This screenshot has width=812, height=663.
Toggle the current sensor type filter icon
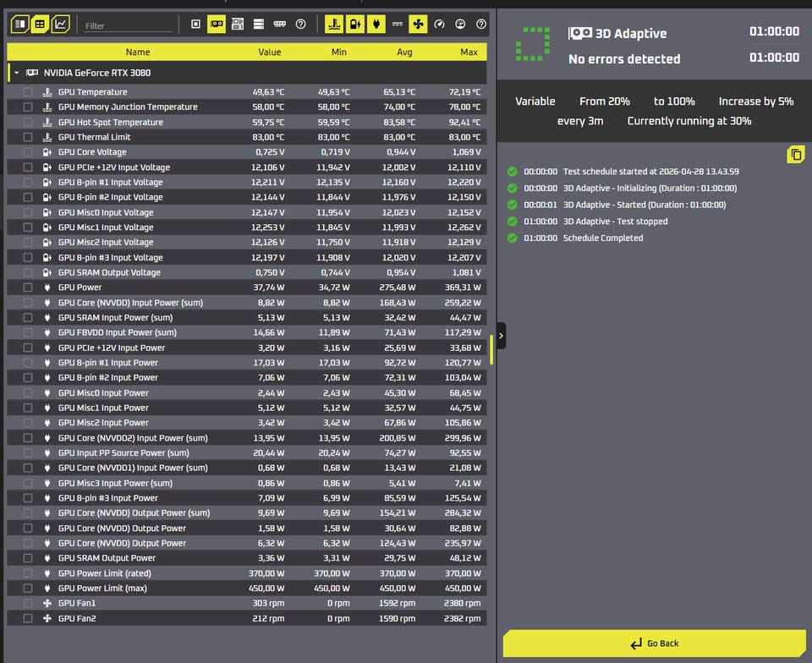click(x=398, y=24)
